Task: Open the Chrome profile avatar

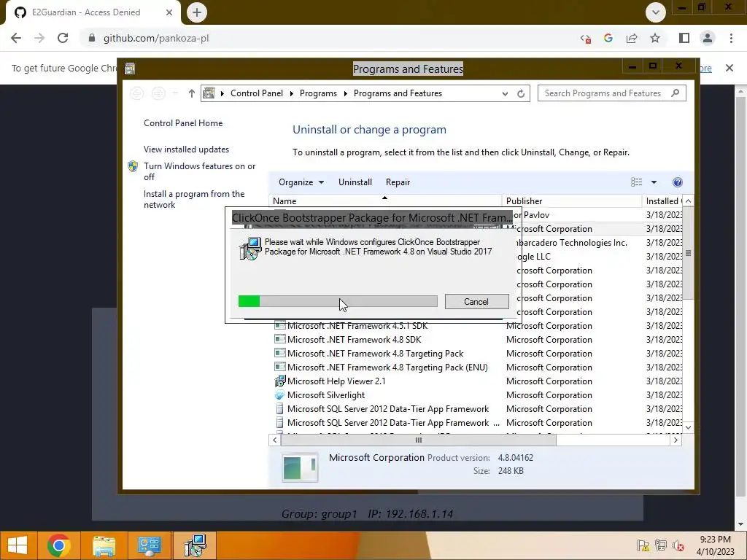Action: pos(708,38)
